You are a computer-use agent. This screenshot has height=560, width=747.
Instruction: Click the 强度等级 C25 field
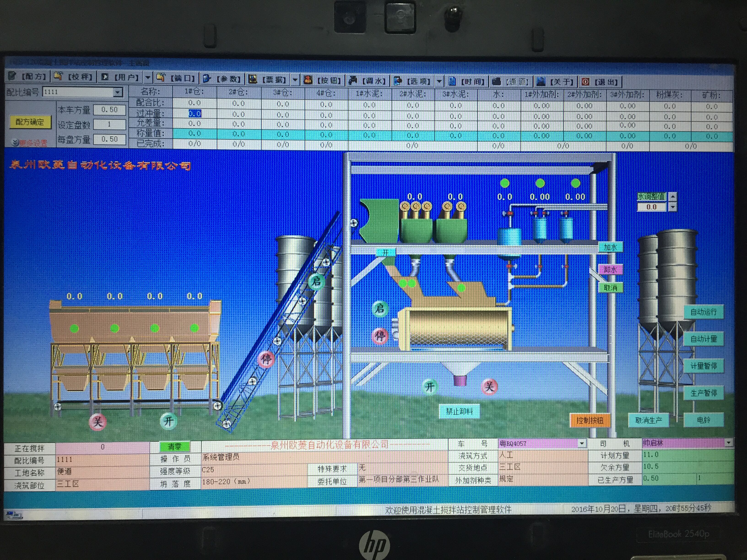click(254, 470)
